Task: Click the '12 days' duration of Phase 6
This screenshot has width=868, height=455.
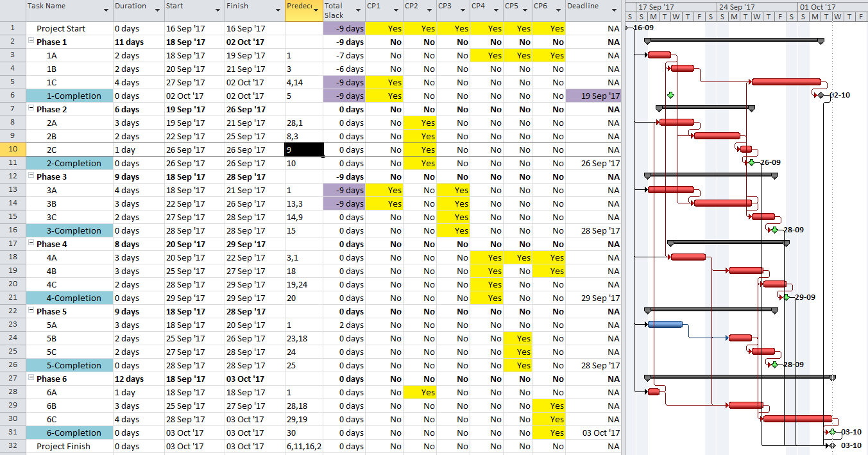Action: (x=138, y=379)
